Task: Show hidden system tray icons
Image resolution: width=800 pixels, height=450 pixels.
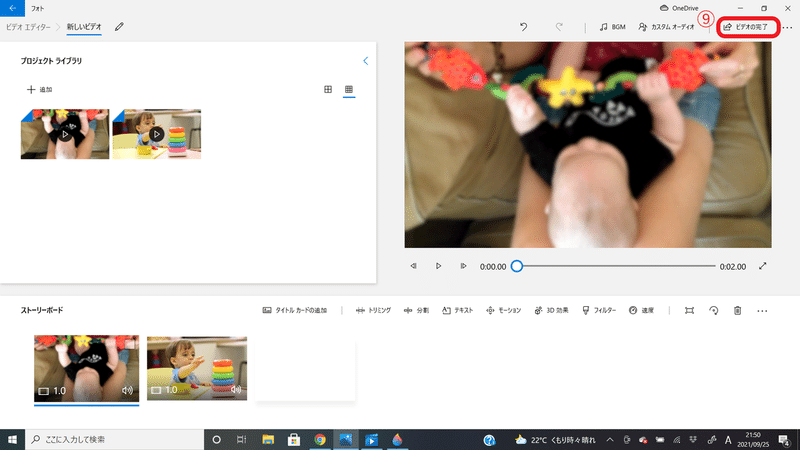Action: pyautogui.click(x=610, y=440)
